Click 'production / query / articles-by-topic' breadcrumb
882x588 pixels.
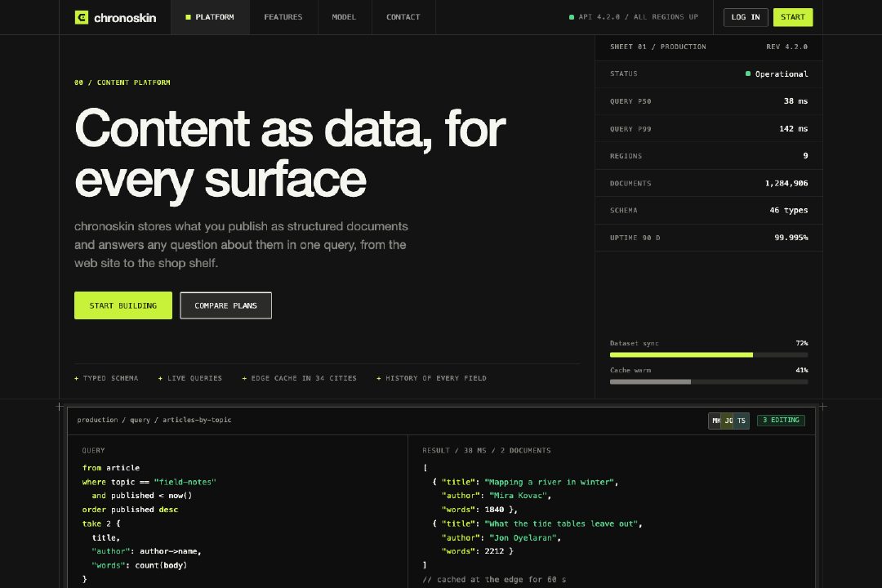coord(154,420)
